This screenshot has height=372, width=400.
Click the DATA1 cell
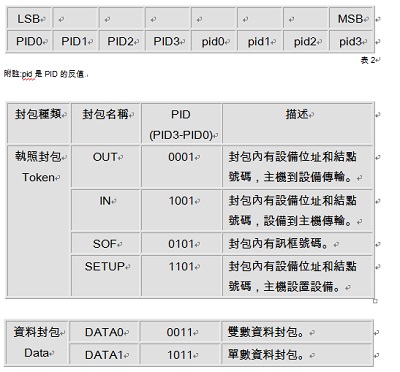pos(104,354)
